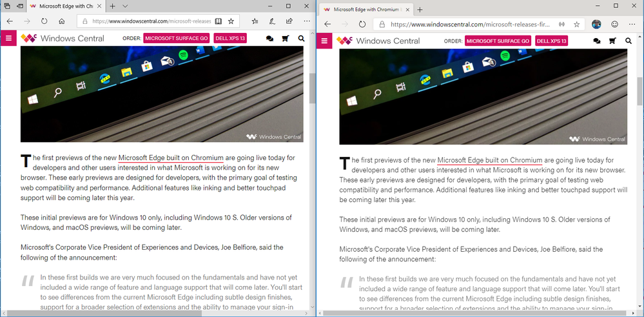
Task: Click DELL XPS 13 button in left Edge window
Action: (x=230, y=39)
